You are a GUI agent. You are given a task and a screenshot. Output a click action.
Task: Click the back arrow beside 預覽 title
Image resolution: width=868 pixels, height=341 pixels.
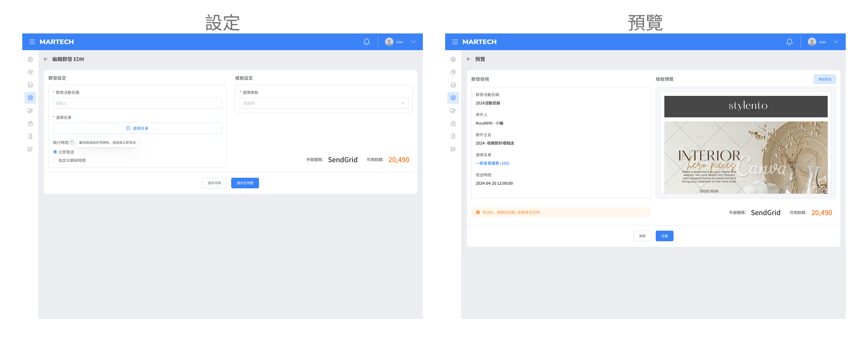click(x=468, y=59)
